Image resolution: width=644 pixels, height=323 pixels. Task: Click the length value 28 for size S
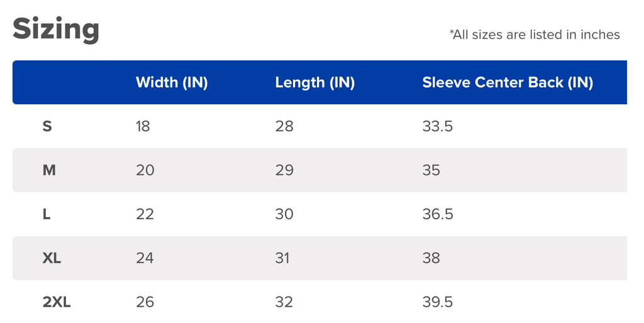click(x=285, y=126)
